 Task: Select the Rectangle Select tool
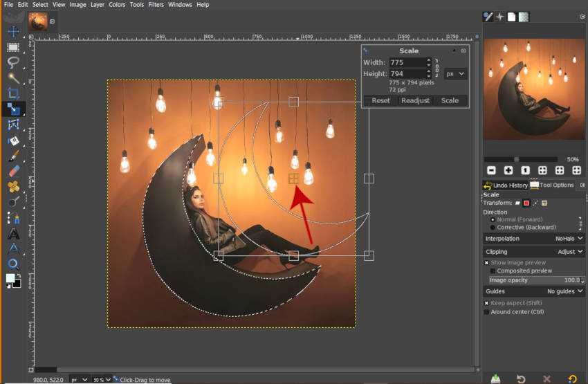[13, 48]
